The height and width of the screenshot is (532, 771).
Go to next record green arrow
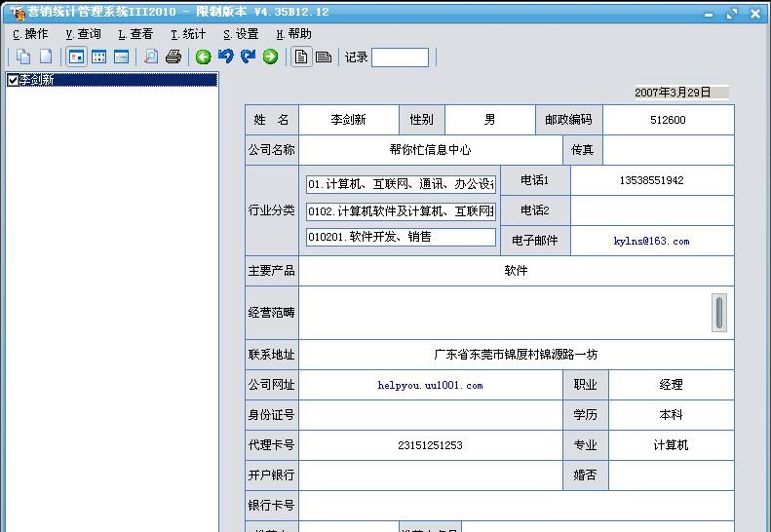(270, 57)
